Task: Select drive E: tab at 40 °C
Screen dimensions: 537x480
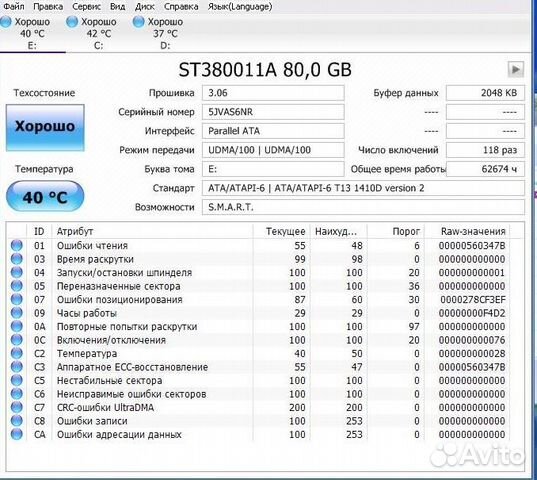Action: click(32, 33)
